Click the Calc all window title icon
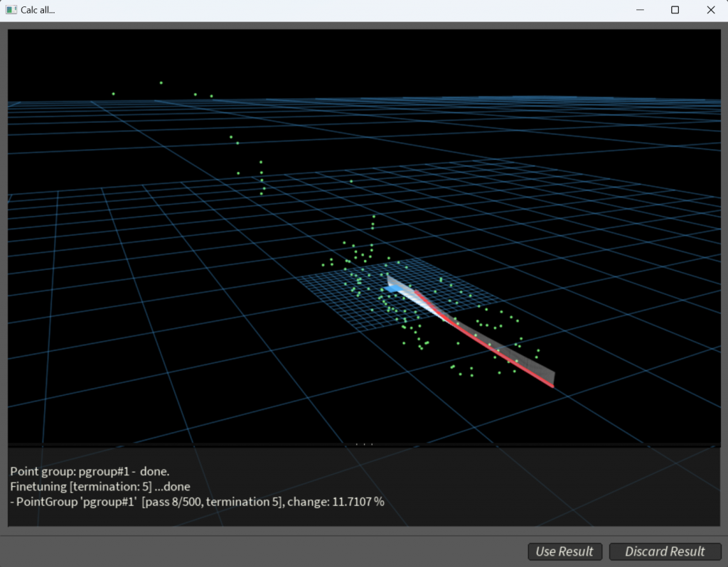 (11, 10)
